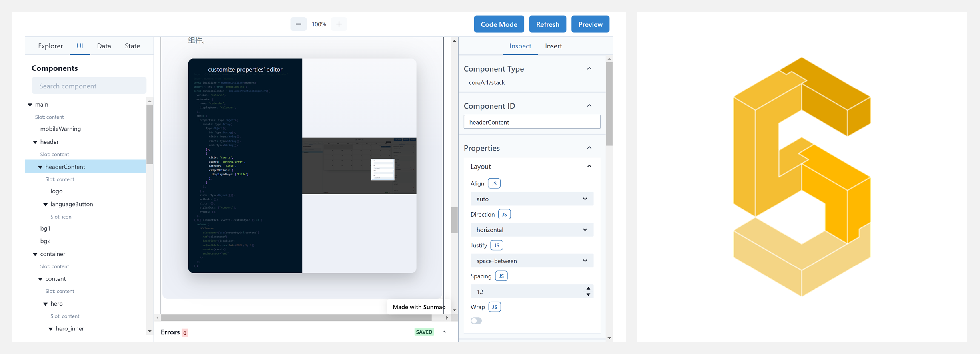Select the bg2 component
Screen dimensions: 980x354
(x=45, y=241)
